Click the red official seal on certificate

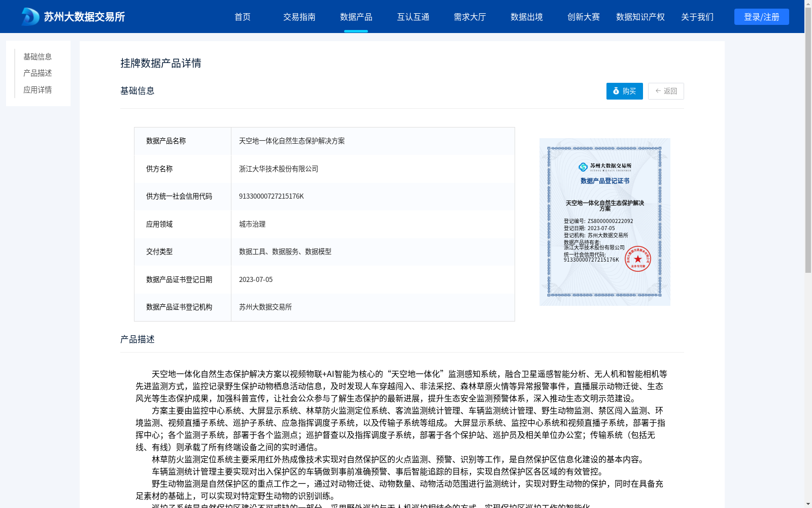pos(638,259)
